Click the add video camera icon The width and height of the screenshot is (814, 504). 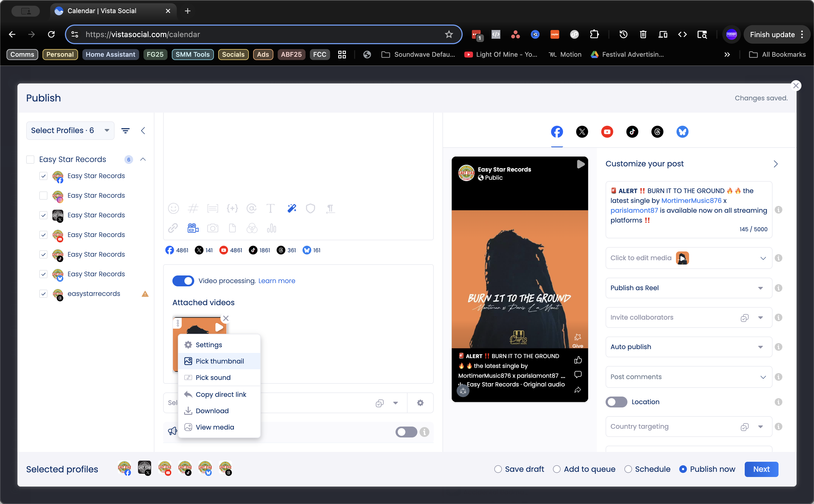coord(193,228)
